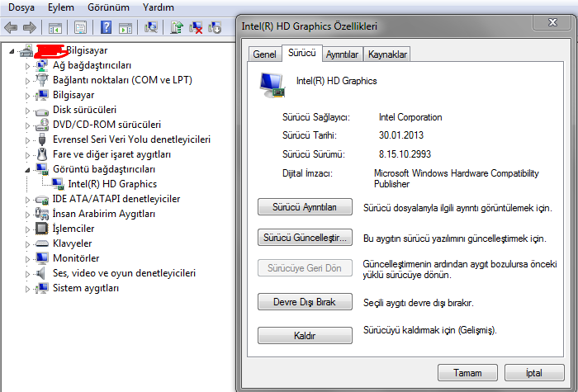Viewport: 578px width, 392px height.
Task: Select the Sistem aygıtları tree label
Action: tap(86, 288)
